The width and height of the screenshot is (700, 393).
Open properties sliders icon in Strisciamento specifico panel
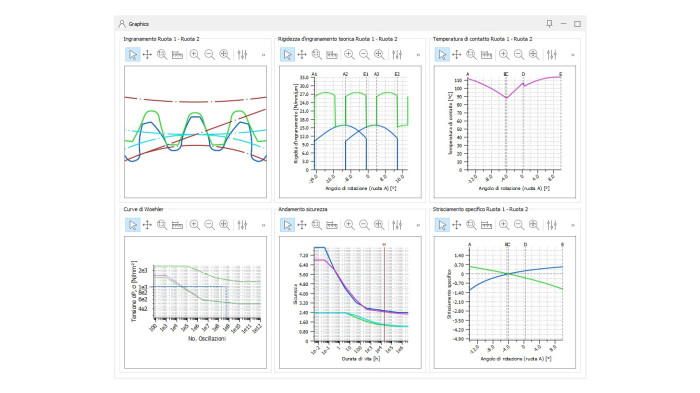click(552, 225)
